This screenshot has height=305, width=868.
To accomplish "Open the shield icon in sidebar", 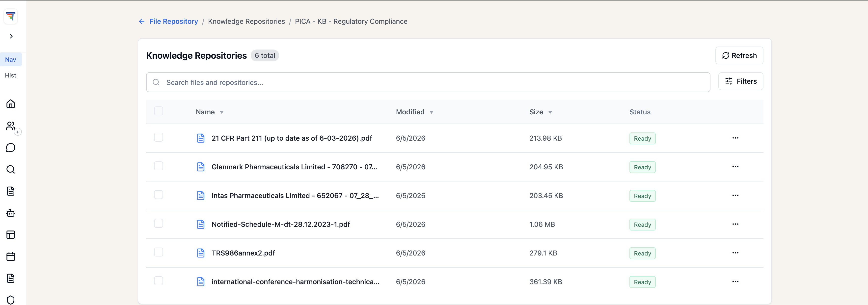I will pyautogui.click(x=11, y=300).
